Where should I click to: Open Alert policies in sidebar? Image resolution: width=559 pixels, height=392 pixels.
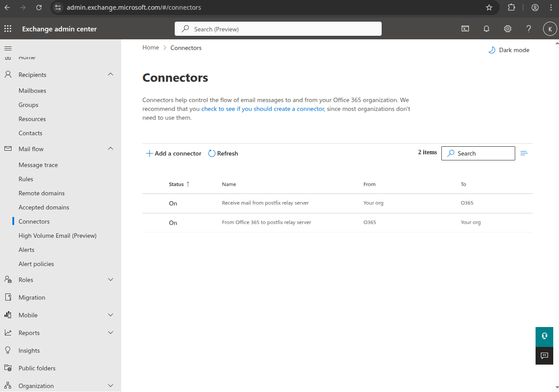(36, 264)
